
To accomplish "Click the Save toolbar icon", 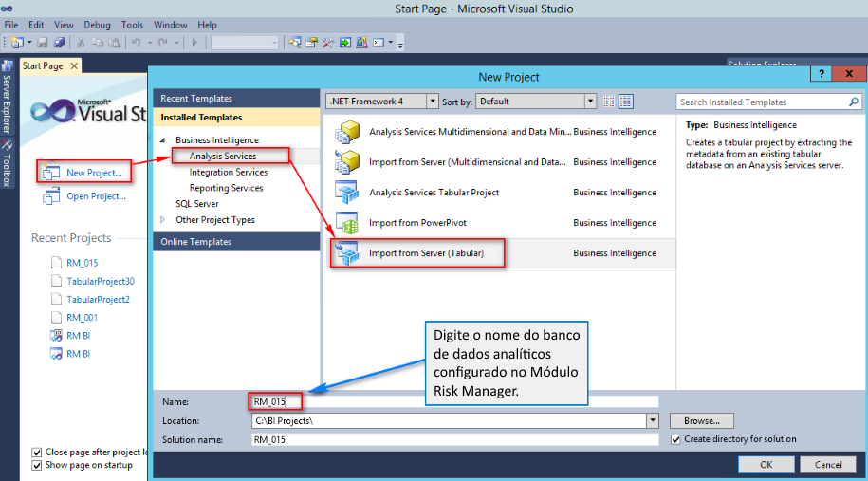I will 43,43.
